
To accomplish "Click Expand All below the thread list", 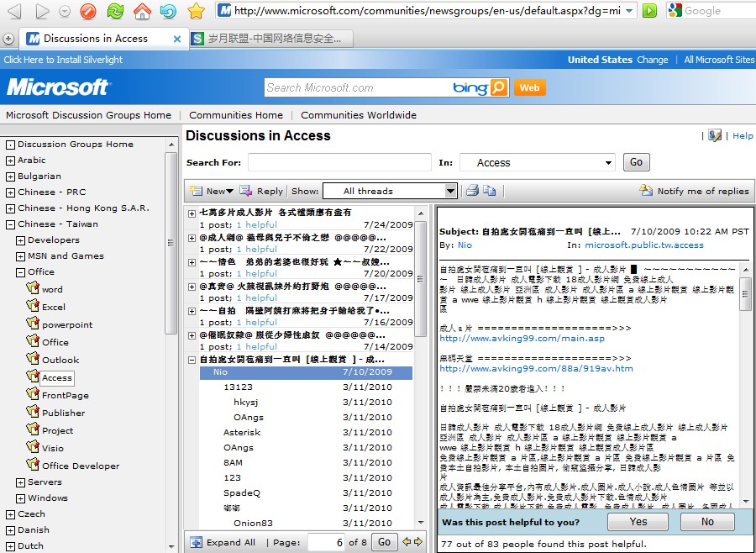I will 223,542.
